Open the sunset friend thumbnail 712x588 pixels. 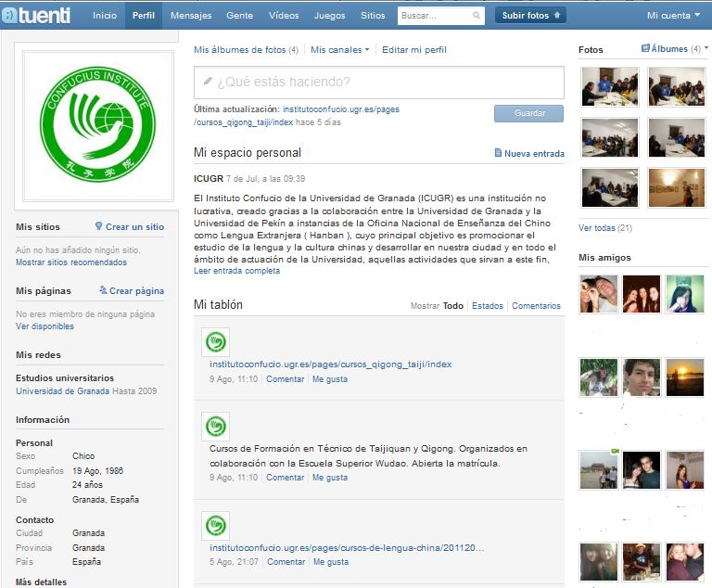click(x=685, y=377)
